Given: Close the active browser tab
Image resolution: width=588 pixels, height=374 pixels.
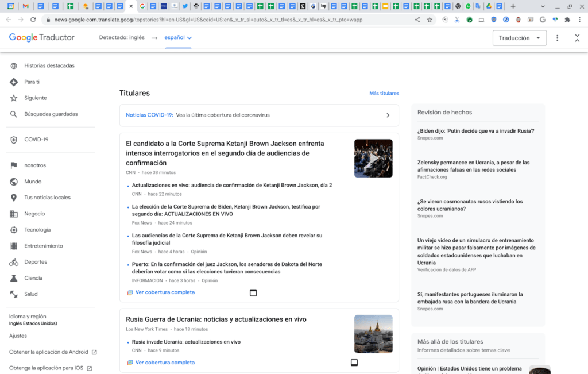Looking at the screenshot, I should [x=131, y=6].
